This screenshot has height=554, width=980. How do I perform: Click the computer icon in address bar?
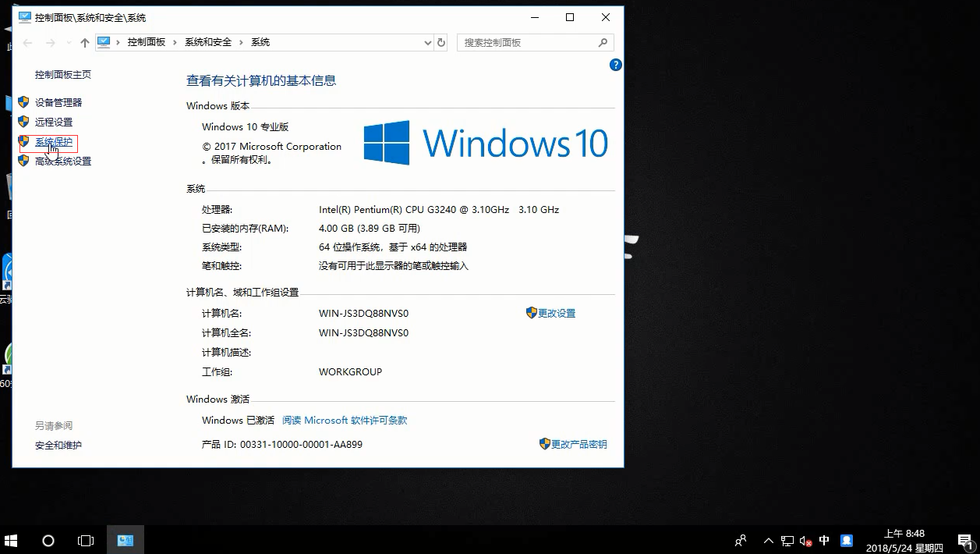[x=104, y=42]
